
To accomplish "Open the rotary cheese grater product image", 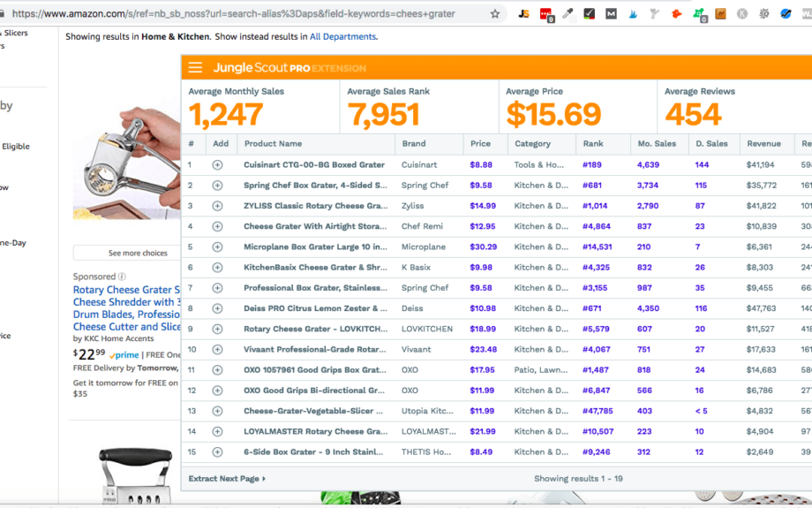I will click(x=127, y=163).
